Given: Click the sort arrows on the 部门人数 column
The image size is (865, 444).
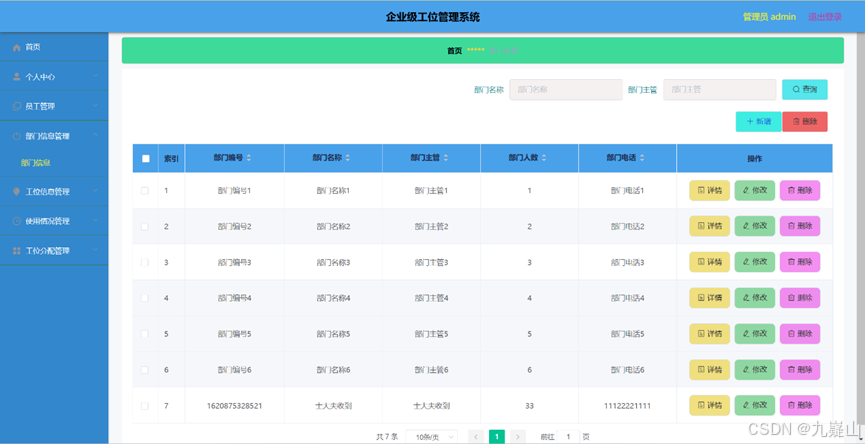Looking at the screenshot, I should [x=544, y=158].
